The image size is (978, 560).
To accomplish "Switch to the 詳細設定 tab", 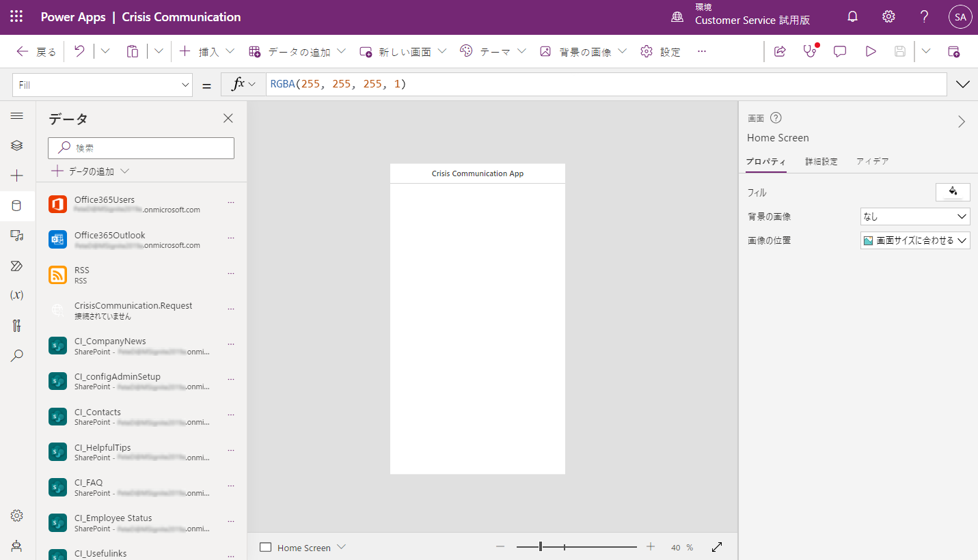I will click(x=821, y=161).
